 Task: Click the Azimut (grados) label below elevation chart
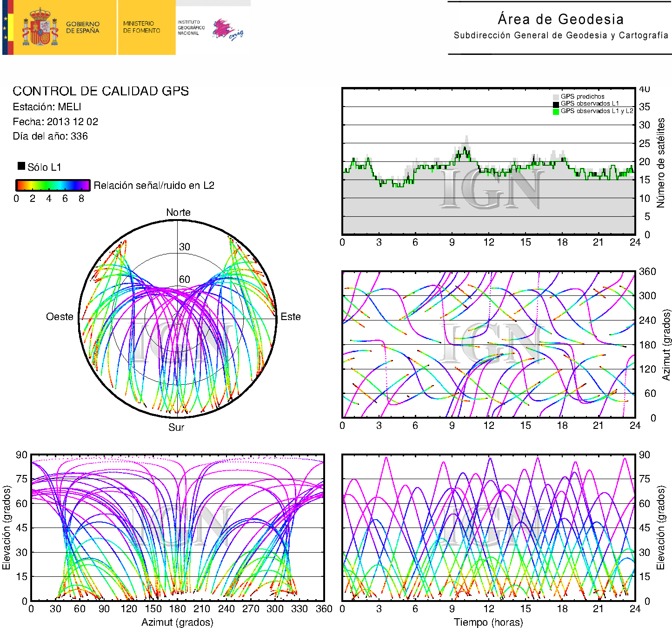tap(177, 622)
